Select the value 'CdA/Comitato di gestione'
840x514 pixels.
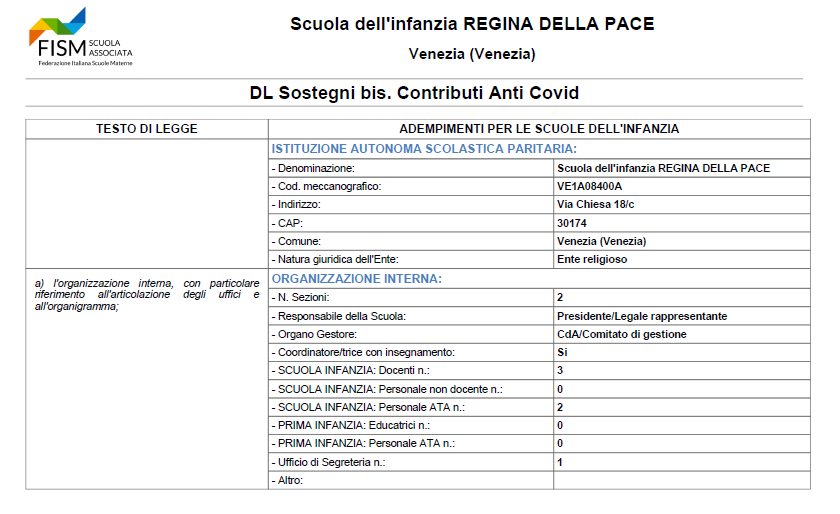click(x=621, y=334)
